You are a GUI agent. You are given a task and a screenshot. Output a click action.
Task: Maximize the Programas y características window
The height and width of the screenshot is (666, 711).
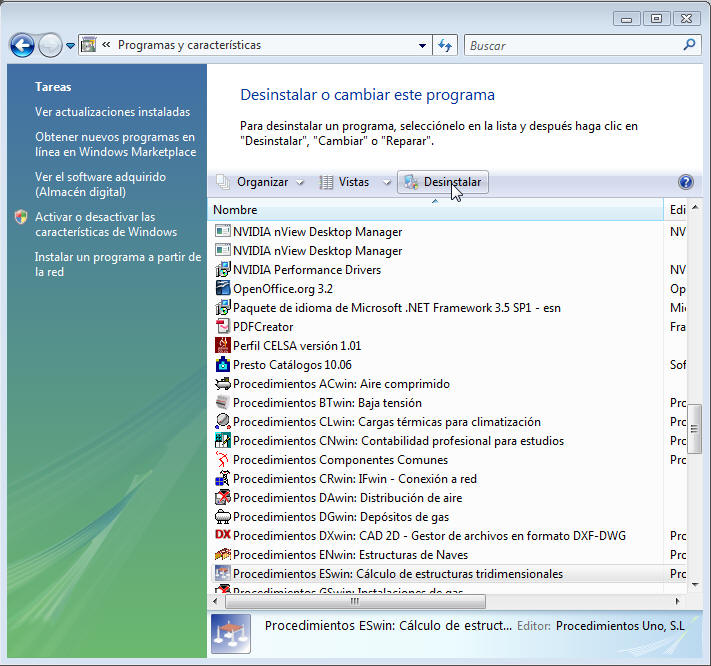coord(656,19)
